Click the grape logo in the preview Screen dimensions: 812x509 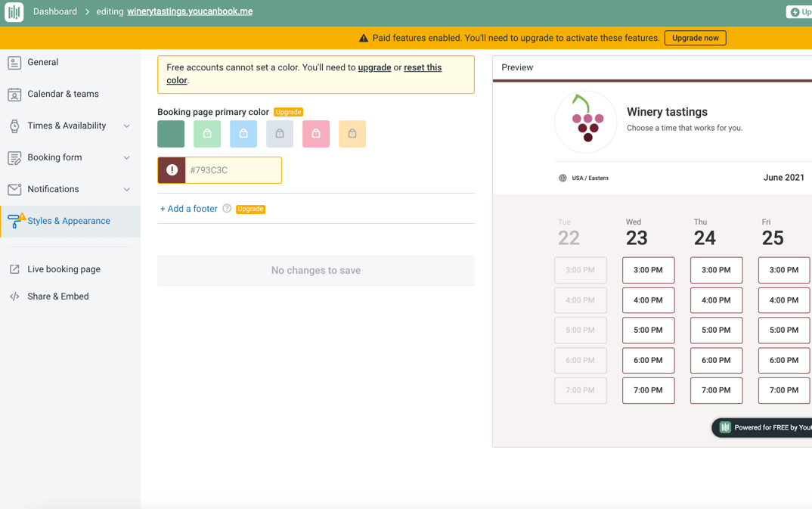pyautogui.click(x=586, y=123)
